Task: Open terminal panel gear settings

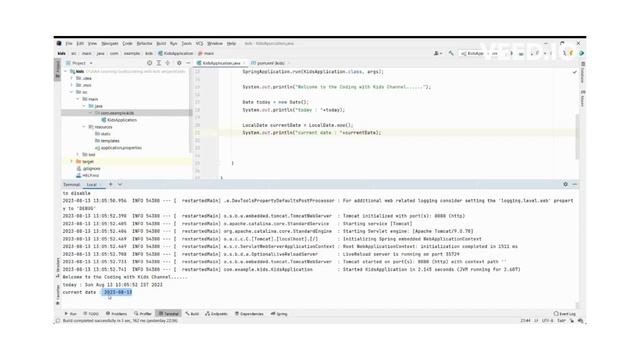Action: click(x=565, y=184)
